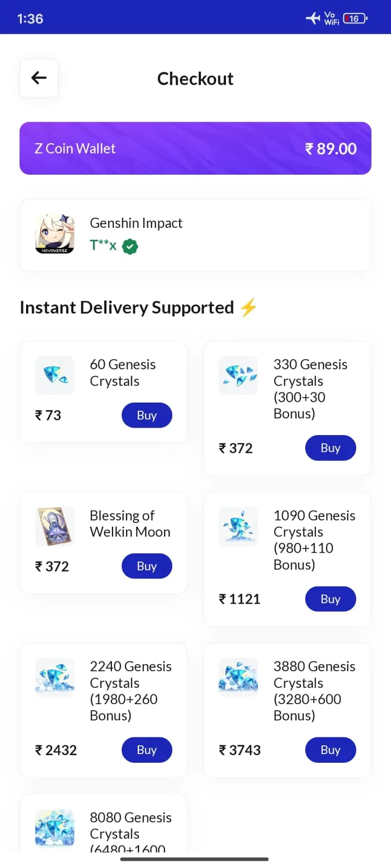Select the 8080 Genesis Crystals icon
The width and height of the screenshot is (391, 868).
[x=55, y=828]
